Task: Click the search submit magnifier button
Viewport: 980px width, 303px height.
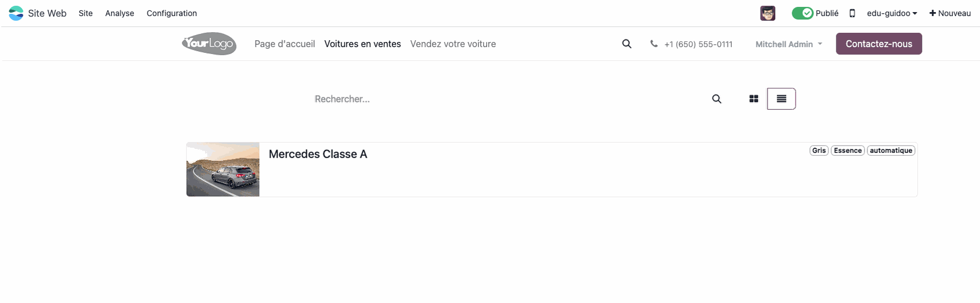Action: pos(716,99)
